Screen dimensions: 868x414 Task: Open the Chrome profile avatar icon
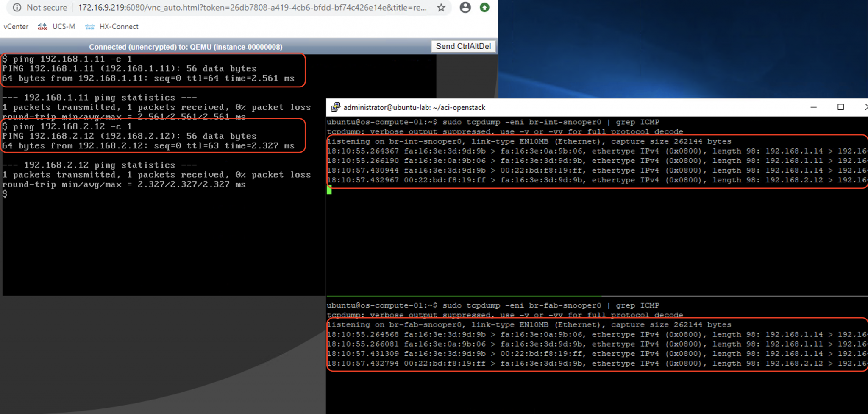[465, 7]
